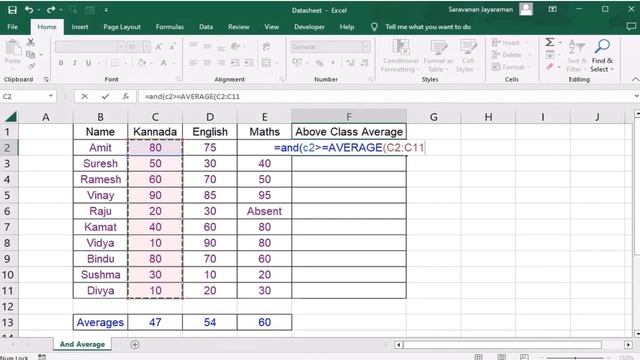Switch to the Developer tab
The image size is (640, 360).
(x=309, y=27)
